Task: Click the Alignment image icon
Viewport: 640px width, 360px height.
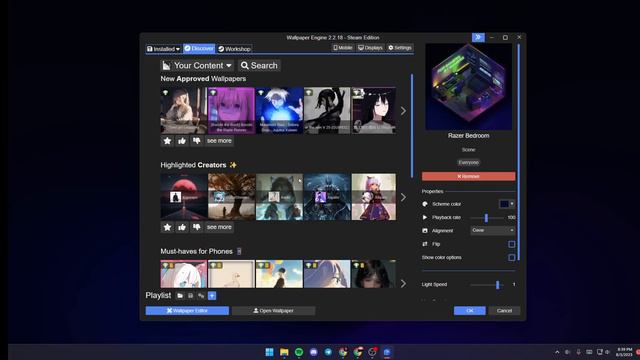Action: [425, 231]
